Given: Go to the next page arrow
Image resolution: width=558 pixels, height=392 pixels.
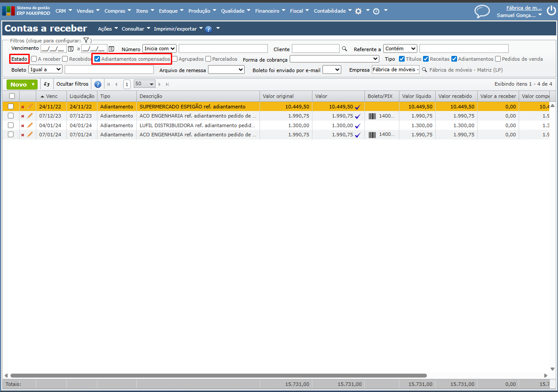Looking at the screenshot, I should point(159,84).
